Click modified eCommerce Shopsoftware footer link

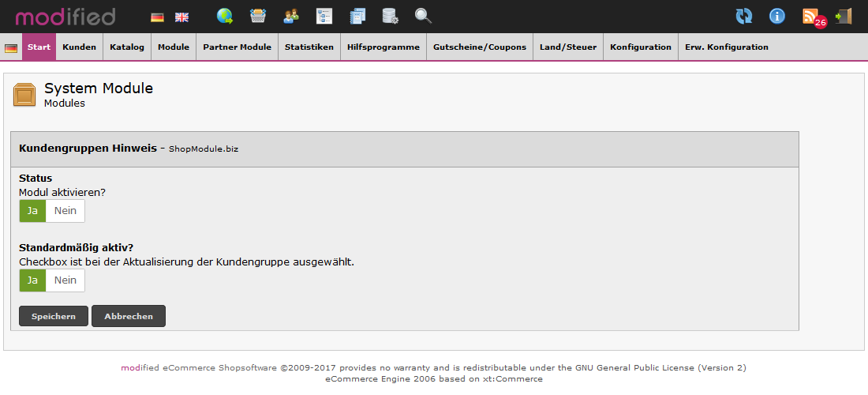tap(199, 368)
